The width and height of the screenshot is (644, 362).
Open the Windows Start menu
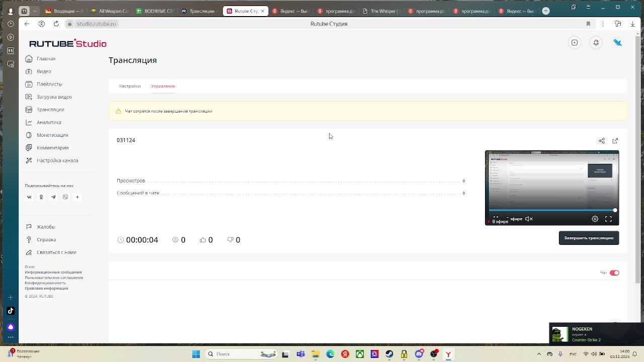click(x=196, y=354)
